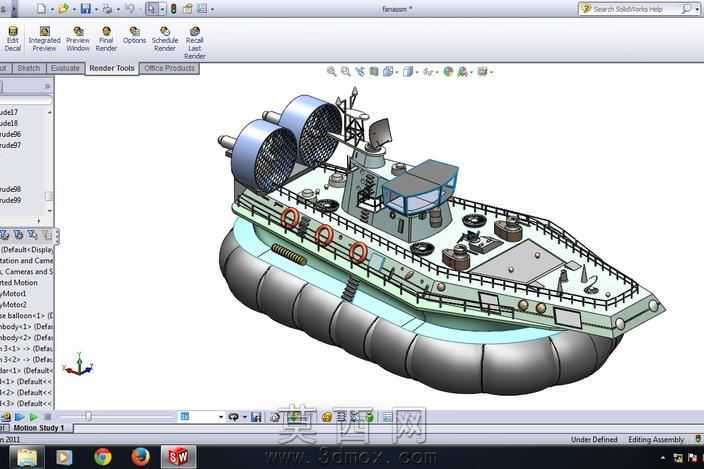Click the Section View icon

click(x=374, y=71)
